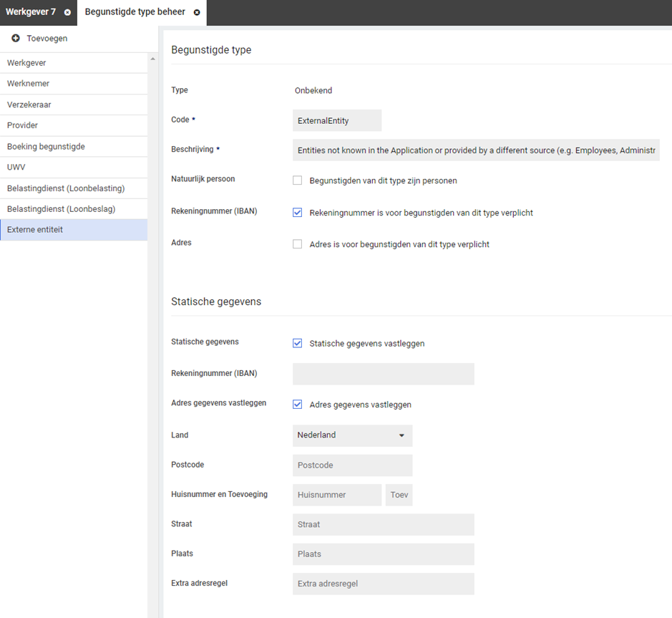Enable 'Begunstigden van dit type zijn personen' checkbox
The height and width of the screenshot is (618, 672).
298,180
